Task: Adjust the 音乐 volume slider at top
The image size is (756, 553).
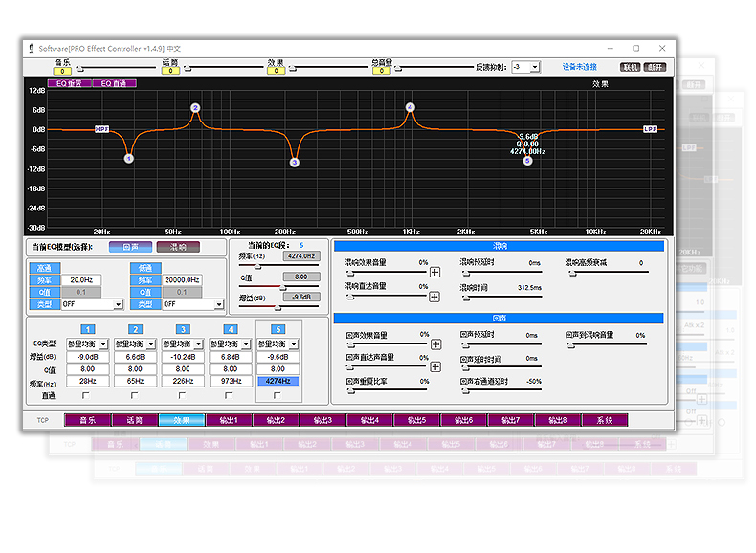Action: click(116, 68)
